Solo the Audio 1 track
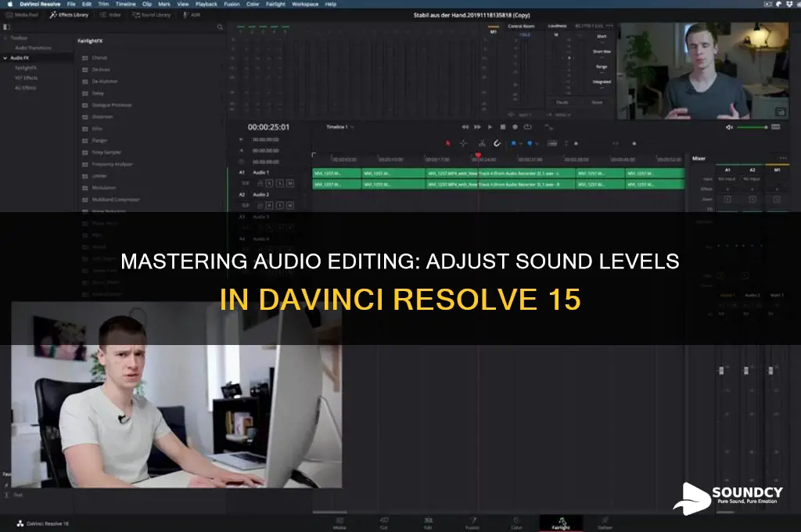 point(280,183)
